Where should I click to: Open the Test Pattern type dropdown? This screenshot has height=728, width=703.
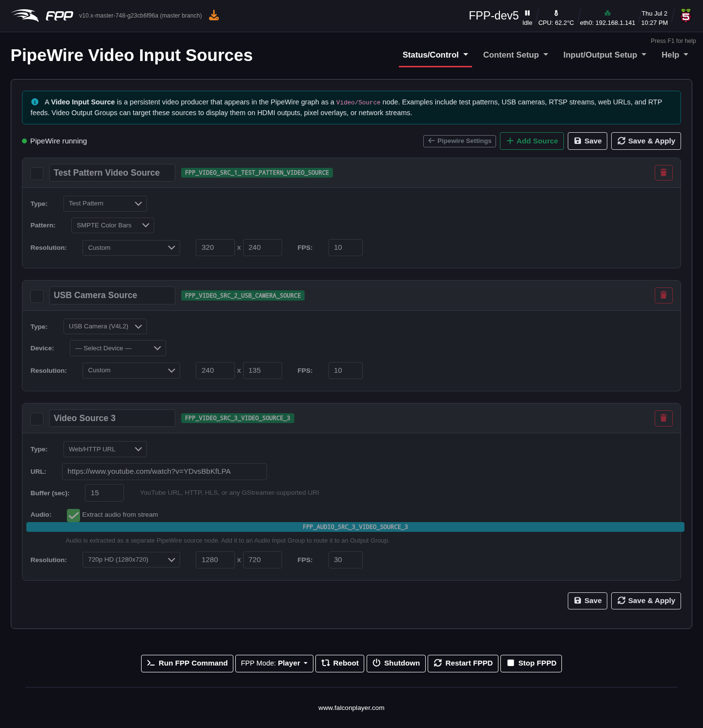pos(105,203)
